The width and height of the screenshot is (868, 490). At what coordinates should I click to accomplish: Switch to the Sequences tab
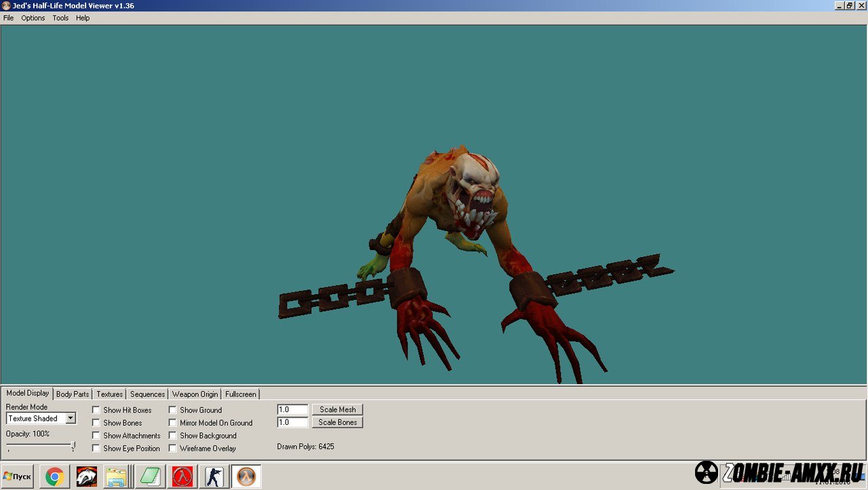coord(148,394)
